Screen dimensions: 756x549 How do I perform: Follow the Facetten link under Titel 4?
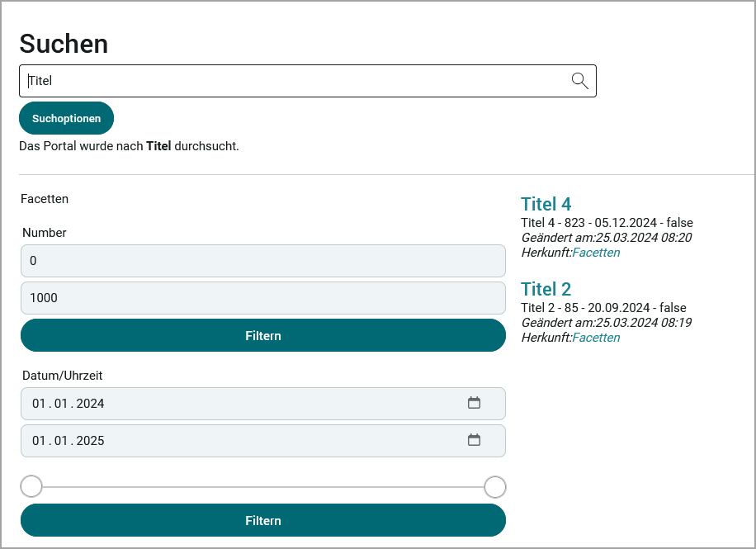pos(596,253)
